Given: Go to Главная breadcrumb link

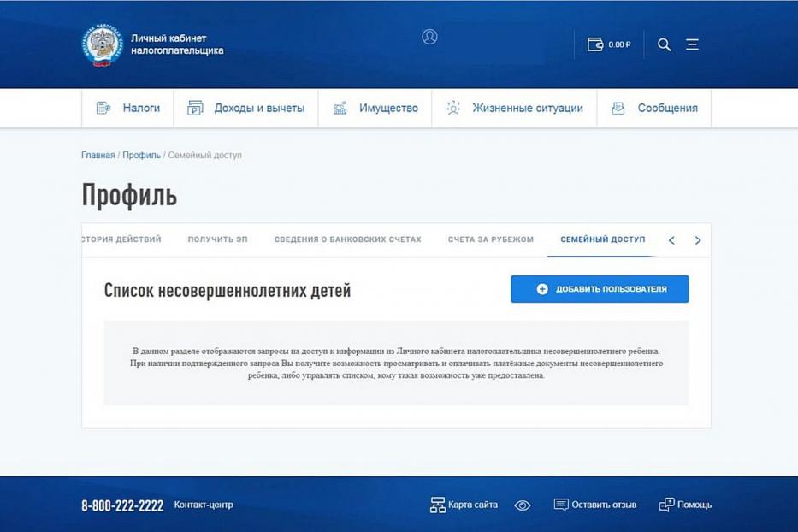Looking at the screenshot, I should tap(98, 155).
